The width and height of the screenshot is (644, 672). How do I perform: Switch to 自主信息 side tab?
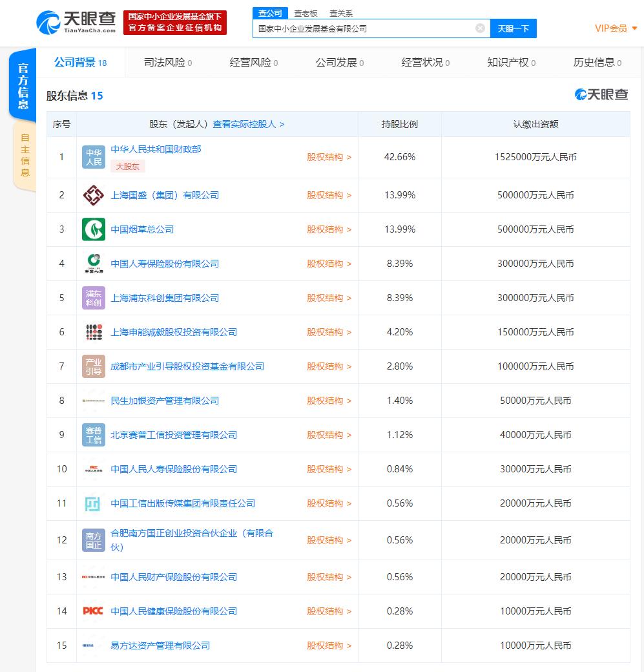(25, 155)
